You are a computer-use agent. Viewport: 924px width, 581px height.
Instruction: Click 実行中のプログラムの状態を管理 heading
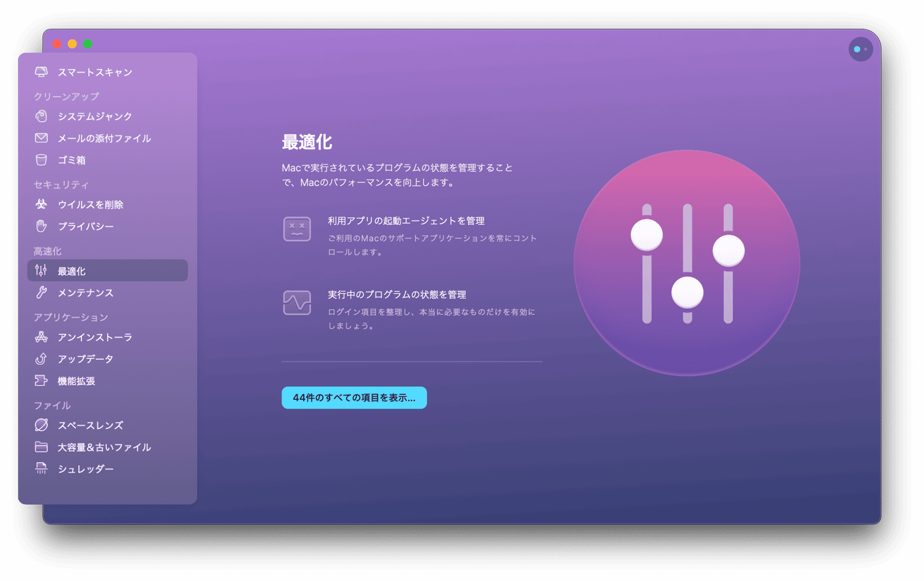click(x=397, y=295)
